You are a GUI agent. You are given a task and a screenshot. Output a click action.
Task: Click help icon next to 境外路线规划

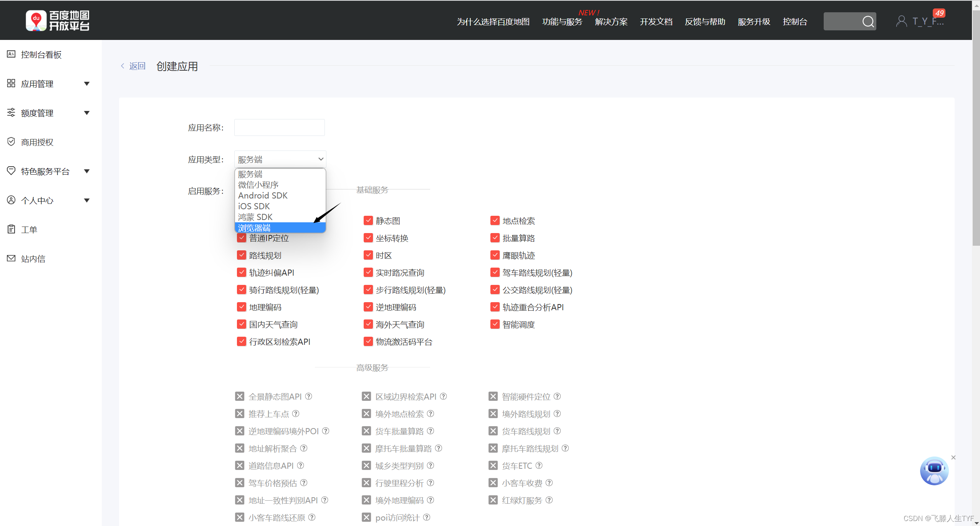[x=557, y=414]
